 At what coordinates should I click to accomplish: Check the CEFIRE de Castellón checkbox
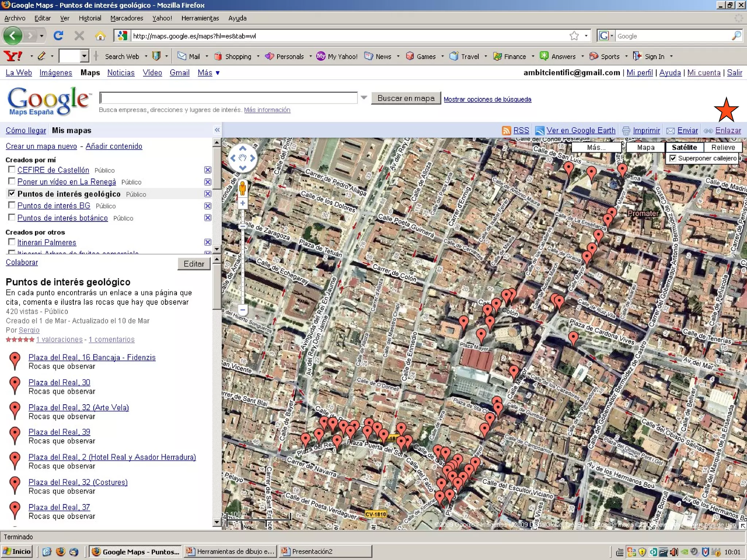pos(12,170)
